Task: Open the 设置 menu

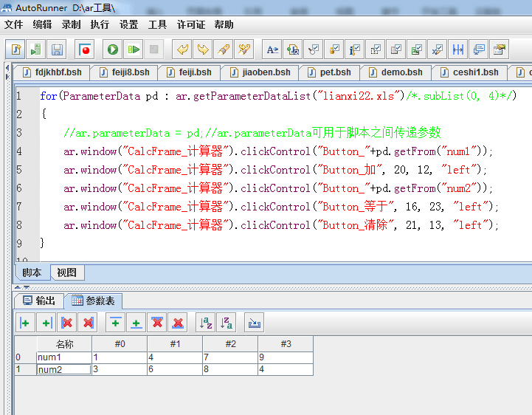Action: click(x=128, y=24)
